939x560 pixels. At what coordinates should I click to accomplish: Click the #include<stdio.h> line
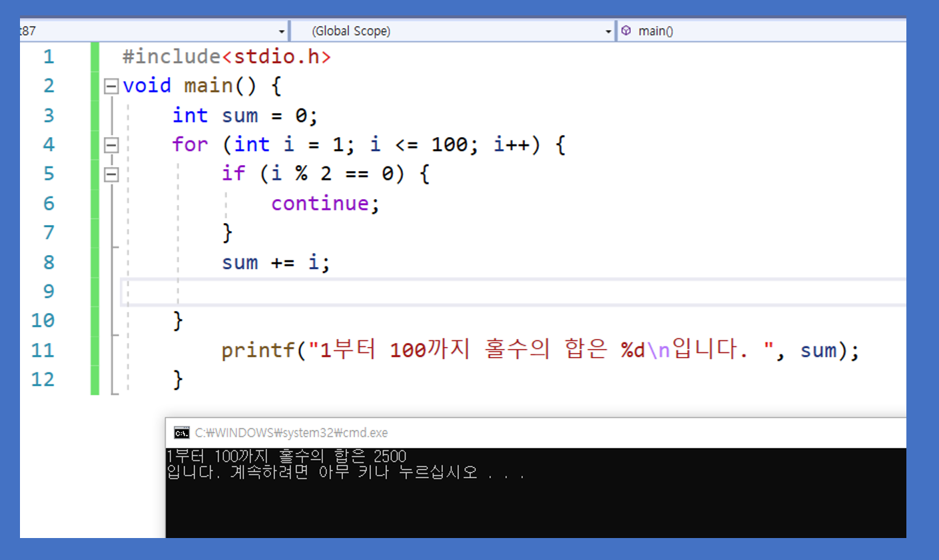pyautogui.click(x=226, y=57)
